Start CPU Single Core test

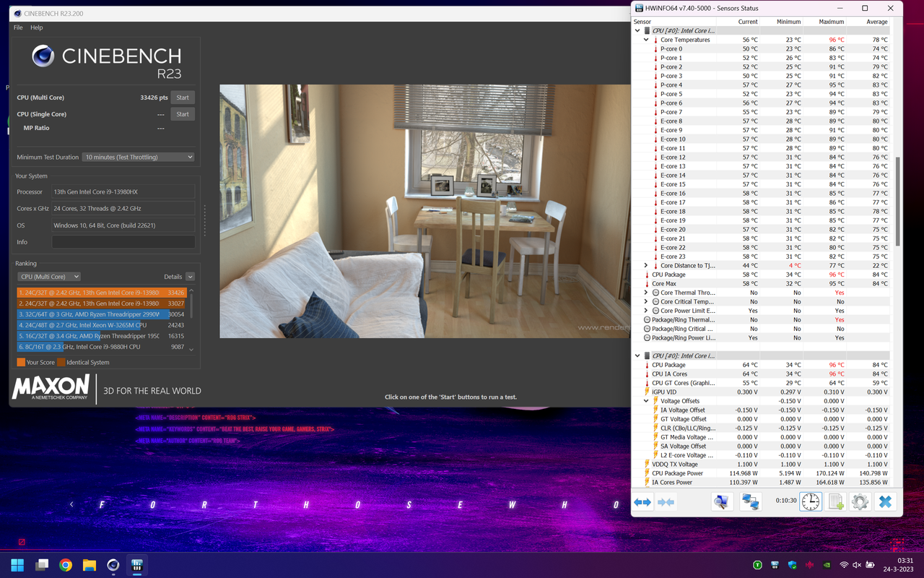pos(183,114)
